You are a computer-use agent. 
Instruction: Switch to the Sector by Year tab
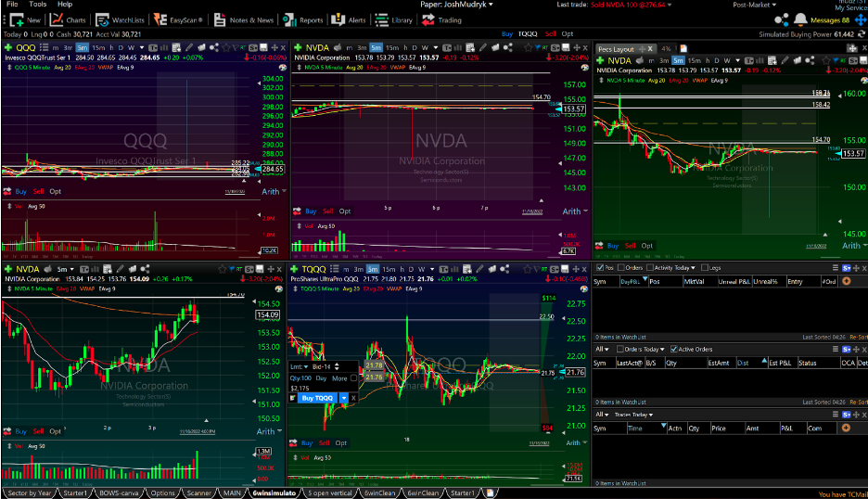[x=30, y=493]
